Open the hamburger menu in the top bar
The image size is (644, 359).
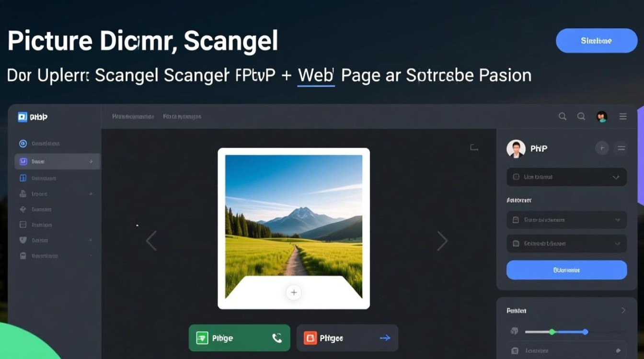click(623, 116)
